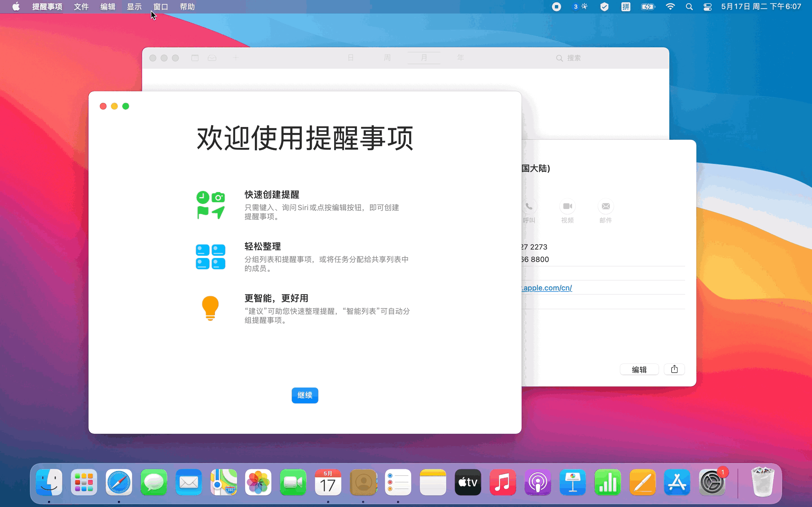Open the Pinyin input method menu
812x507 pixels.
point(625,7)
